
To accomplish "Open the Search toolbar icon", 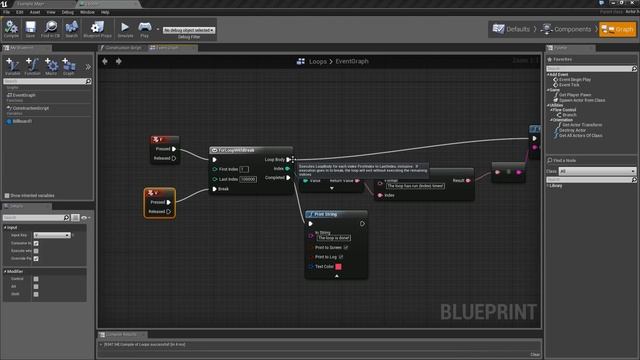I will pyautogui.click(x=71, y=29).
